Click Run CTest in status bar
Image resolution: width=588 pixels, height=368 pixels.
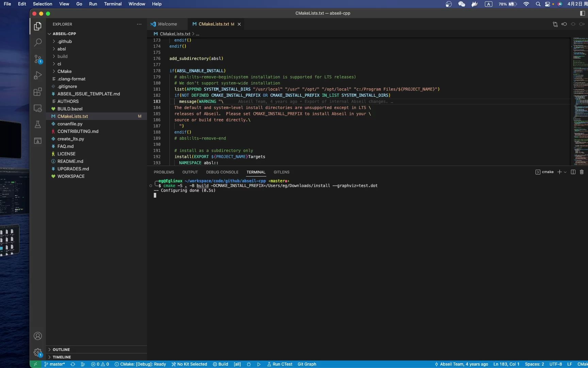click(280, 364)
